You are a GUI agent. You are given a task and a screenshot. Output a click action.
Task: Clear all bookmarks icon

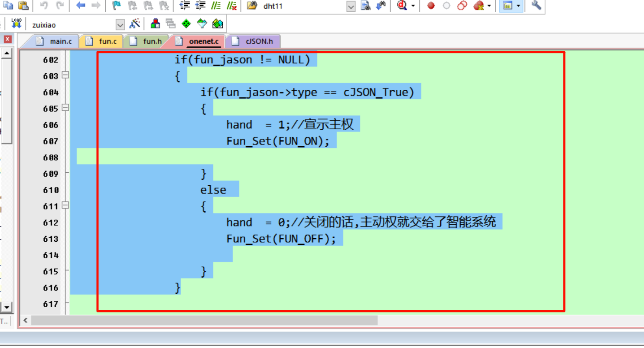point(164,6)
